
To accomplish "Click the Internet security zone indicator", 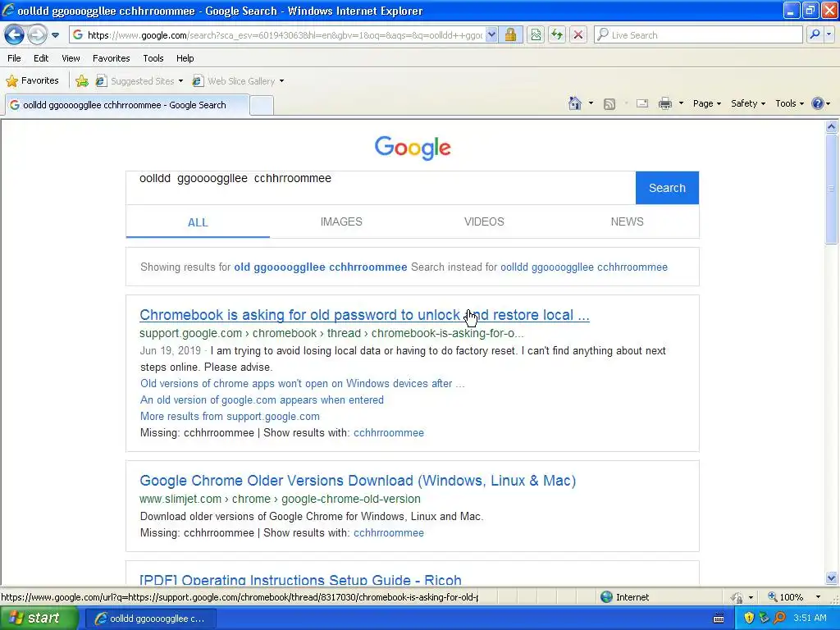I will pos(624,597).
